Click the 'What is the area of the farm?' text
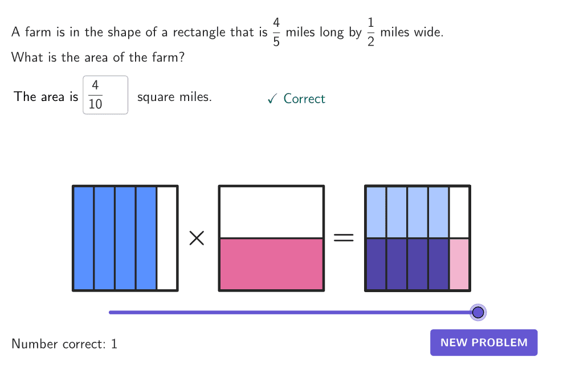The image size is (588, 368). coord(98,58)
